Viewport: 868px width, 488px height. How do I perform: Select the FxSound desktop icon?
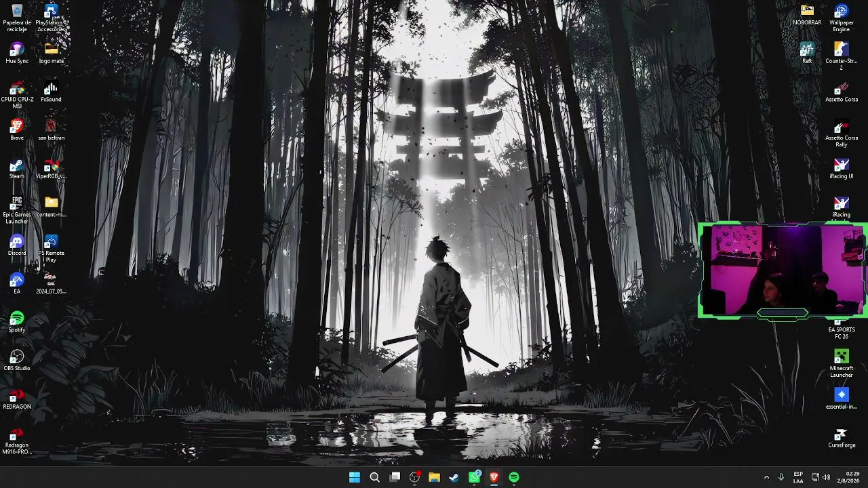pos(51,92)
